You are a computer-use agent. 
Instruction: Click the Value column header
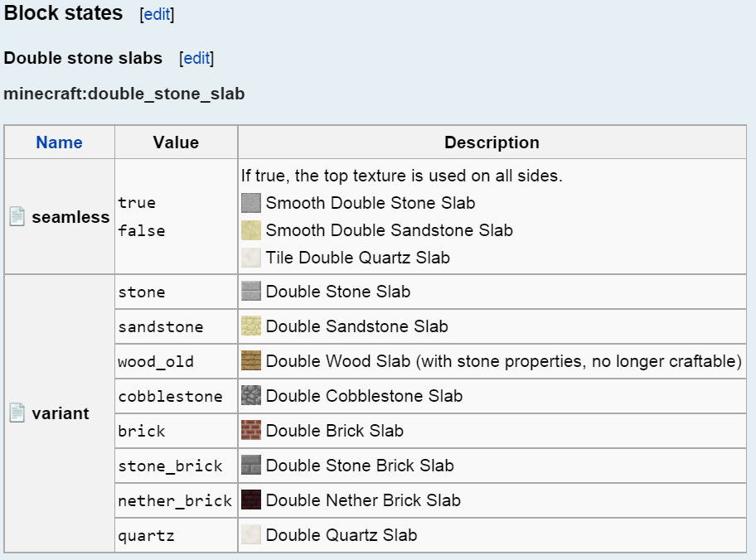[176, 142]
